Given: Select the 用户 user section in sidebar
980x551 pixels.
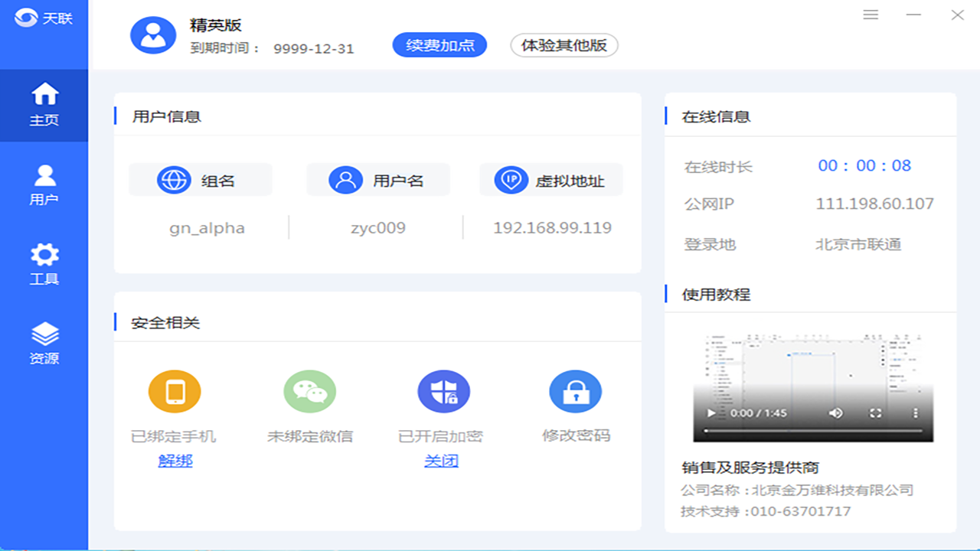Looking at the screenshot, I should (44, 184).
